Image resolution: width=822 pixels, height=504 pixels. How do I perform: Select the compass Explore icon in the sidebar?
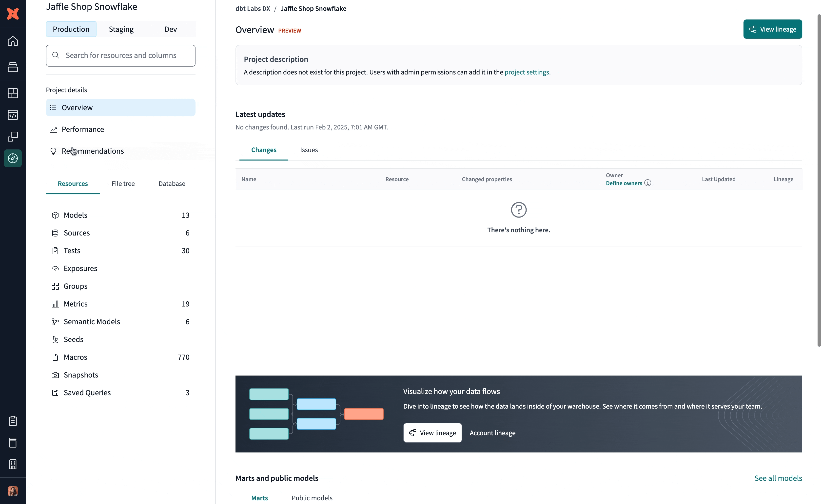tap(13, 158)
